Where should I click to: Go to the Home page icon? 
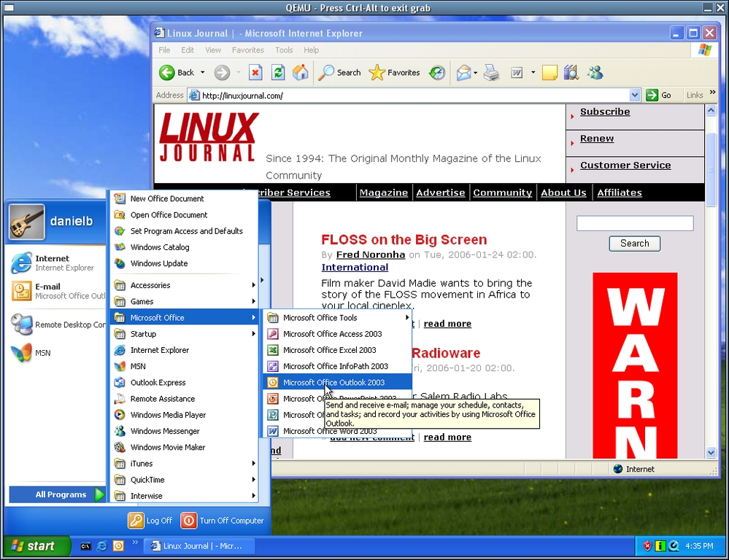300,72
